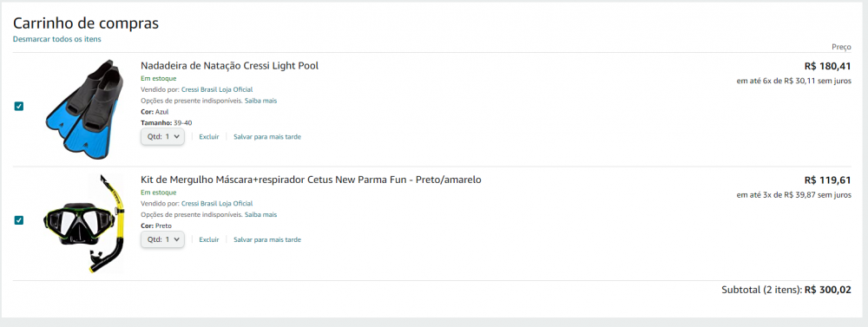Open quantity dropdown for Cressi Light Pool fins
The width and height of the screenshot is (868, 327).
point(163,136)
